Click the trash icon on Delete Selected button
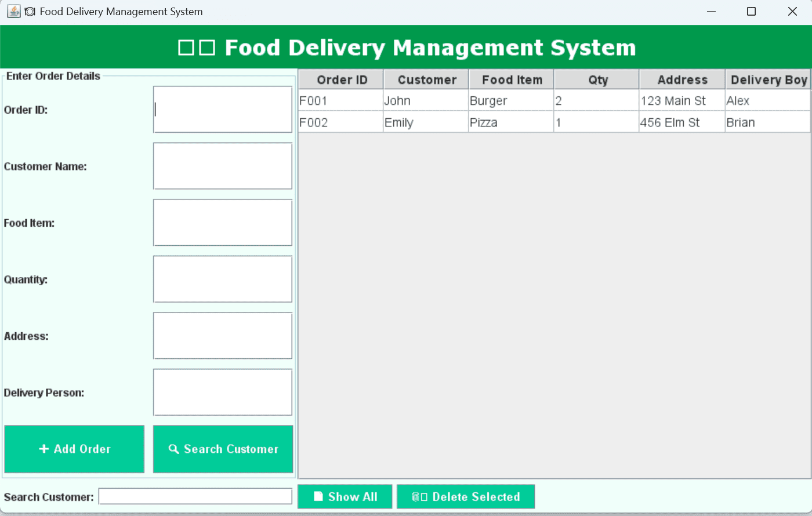The height and width of the screenshot is (516, 812). point(416,496)
